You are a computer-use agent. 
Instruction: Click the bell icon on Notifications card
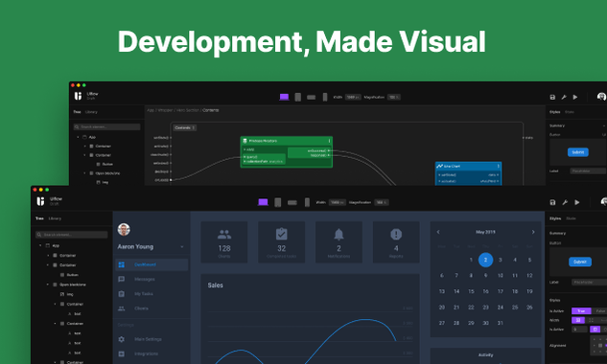[339, 234]
